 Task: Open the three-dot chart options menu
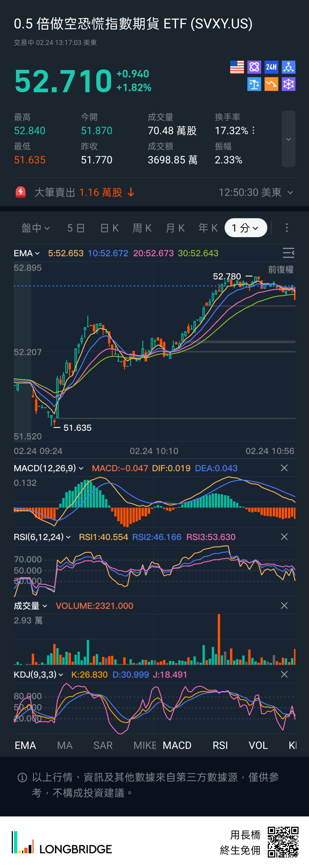(x=287, y=228)
